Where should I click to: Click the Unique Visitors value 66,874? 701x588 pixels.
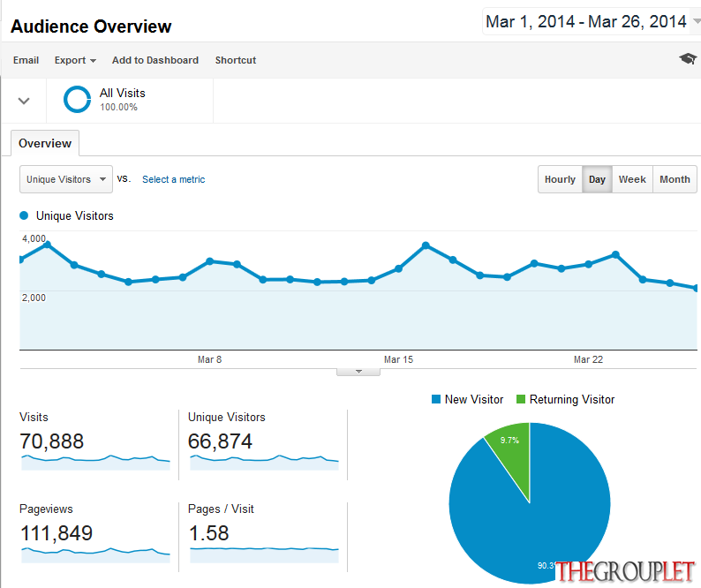pos(220,441)
